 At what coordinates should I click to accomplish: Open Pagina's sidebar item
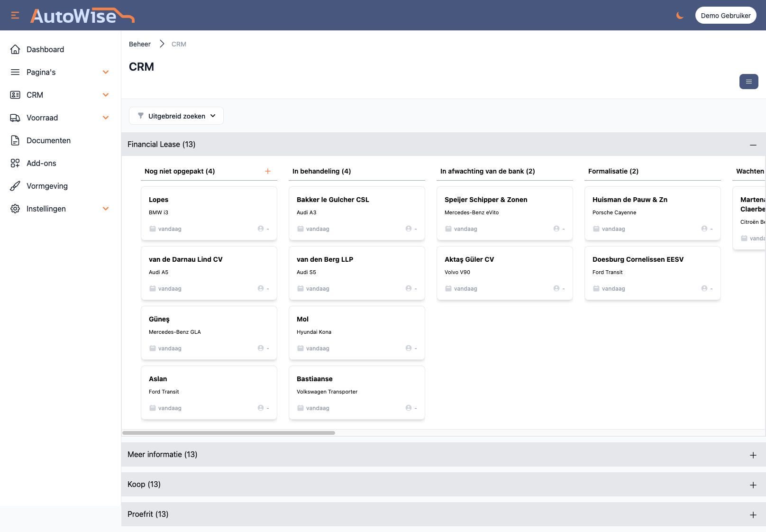point(60,72)
